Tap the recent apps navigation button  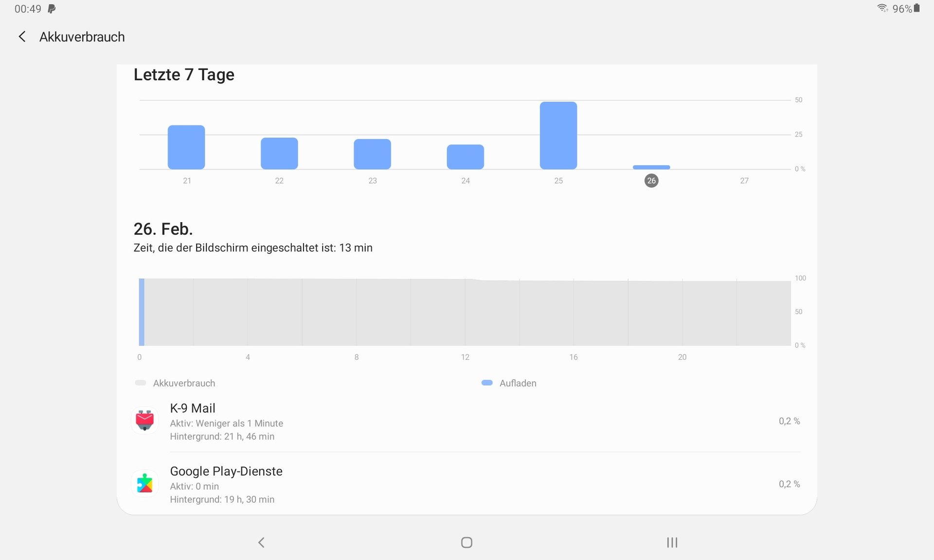click(x=672, y=542)
